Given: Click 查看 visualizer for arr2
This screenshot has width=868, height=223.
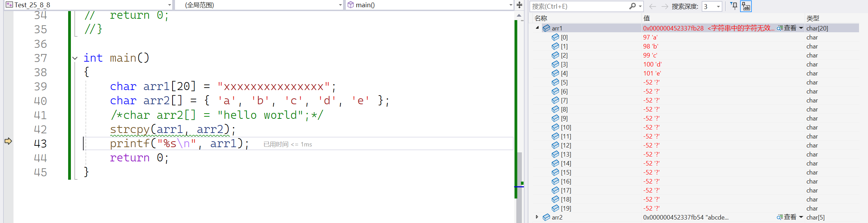Looking at the screenshot, I should point(786,217).
